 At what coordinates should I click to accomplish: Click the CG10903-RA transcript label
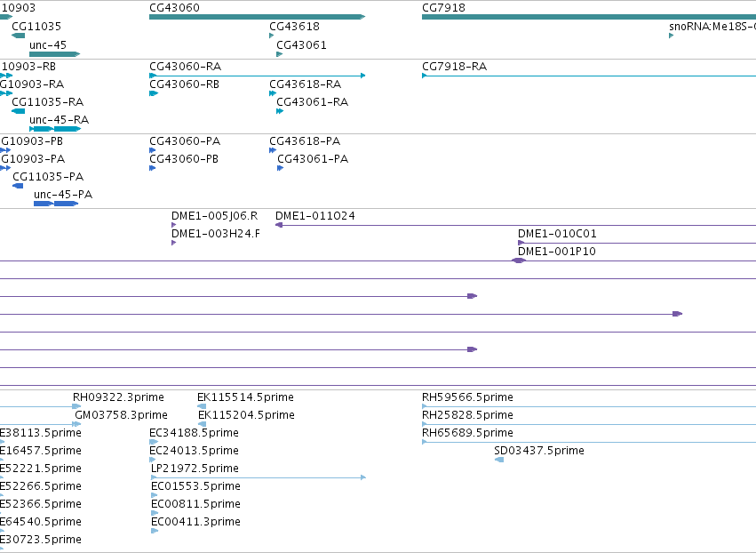32,84
